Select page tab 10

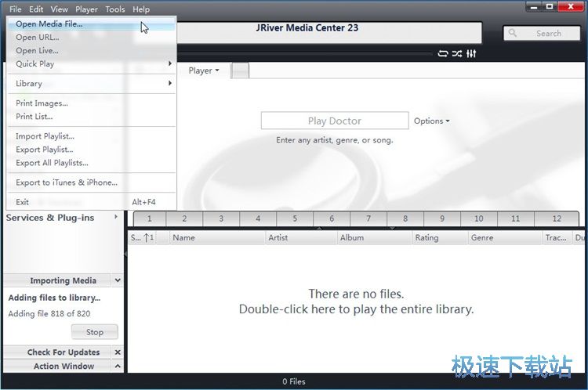point(479,218)
